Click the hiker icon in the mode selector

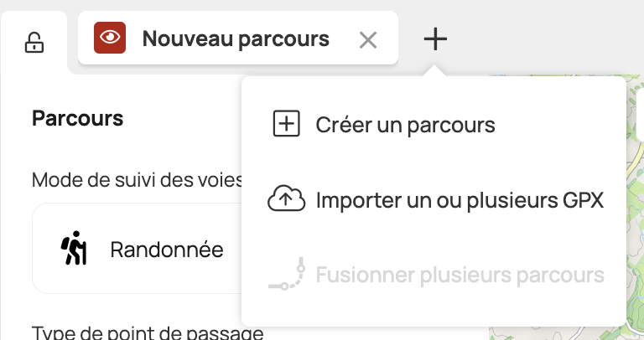(x=74, y=249)
